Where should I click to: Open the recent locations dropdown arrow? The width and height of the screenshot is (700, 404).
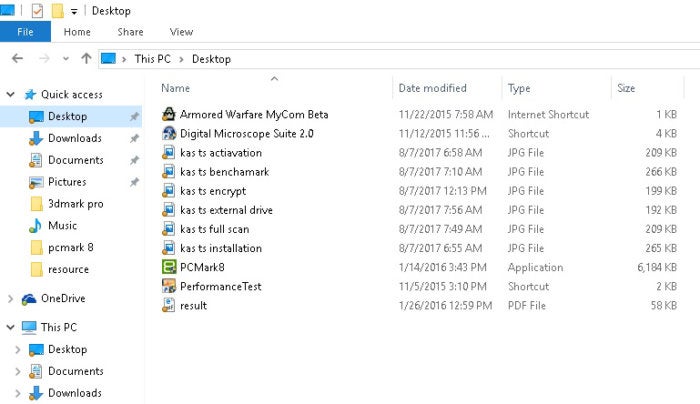66,59
